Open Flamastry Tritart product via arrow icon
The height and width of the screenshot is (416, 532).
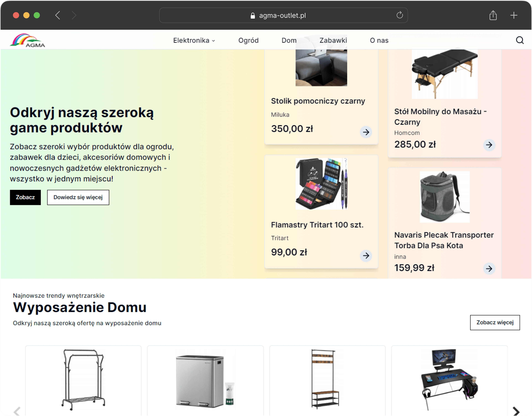click(366, 256)
